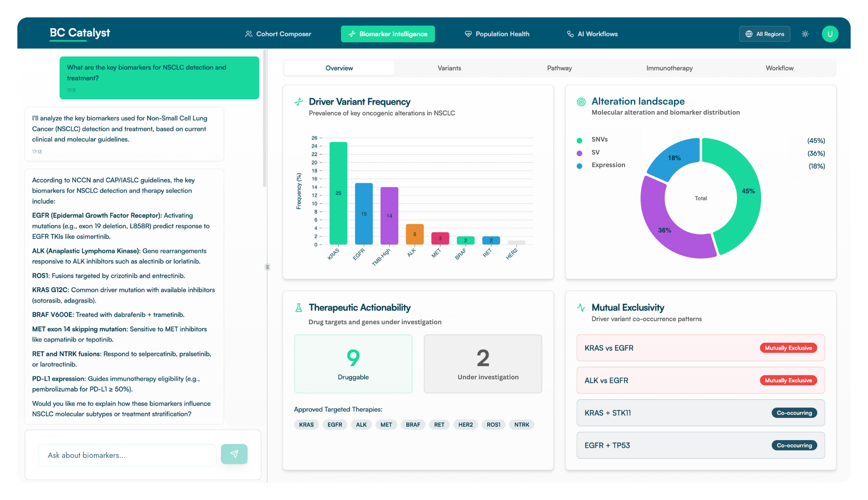Click the Therapeutic Actionability flask icon
Image resolution: width=868 pixels, height=500 pixels.
click(x=299, y=308)
